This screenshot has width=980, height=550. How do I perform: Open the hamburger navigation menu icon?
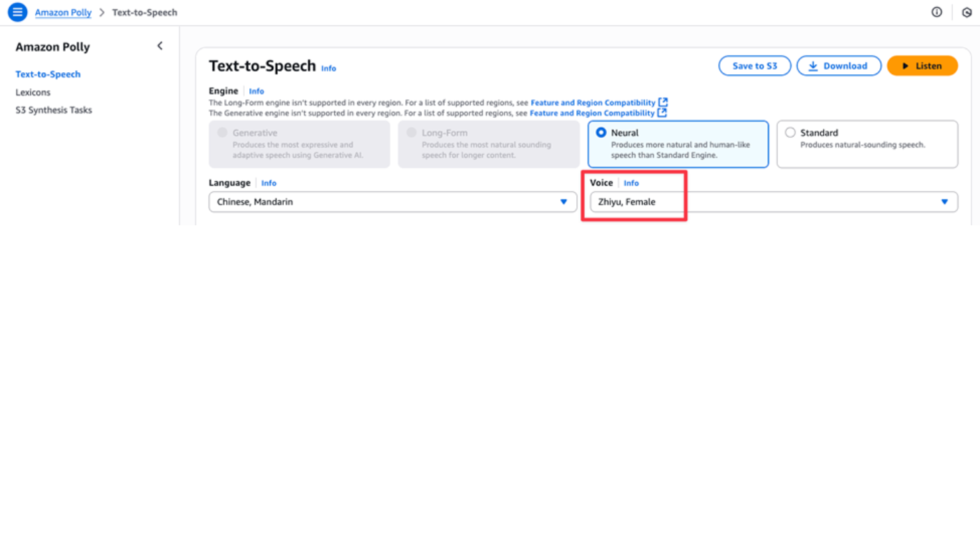tap(17, 12)
